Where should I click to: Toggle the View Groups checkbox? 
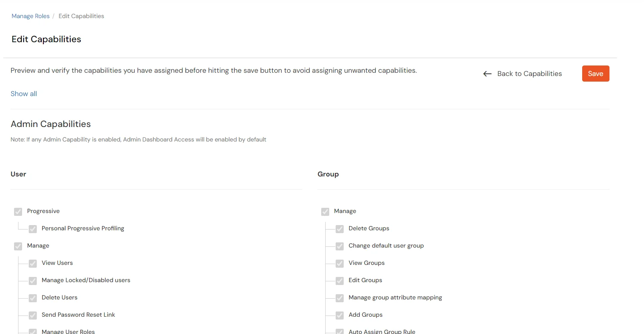point(340,264)
